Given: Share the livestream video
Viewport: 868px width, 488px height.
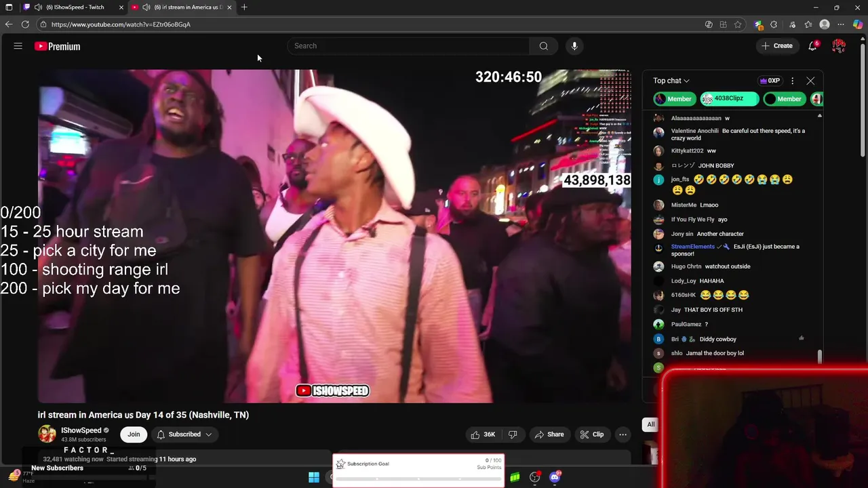Looking at the screenshot, I should 549,434.
